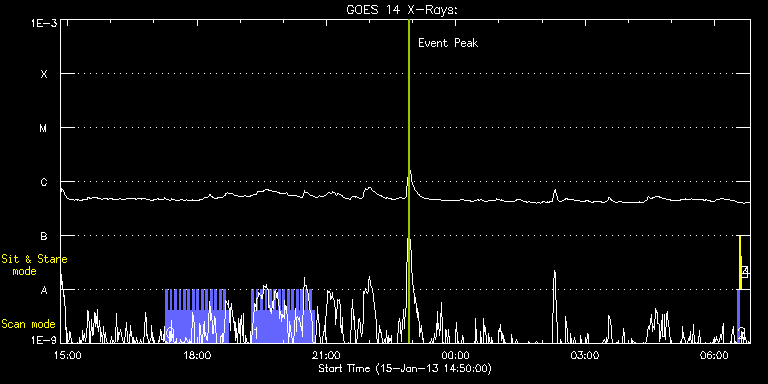Click the second blue scan mode block
The width and height of the screenshot is (768, 384).
(x=282, y=316)
